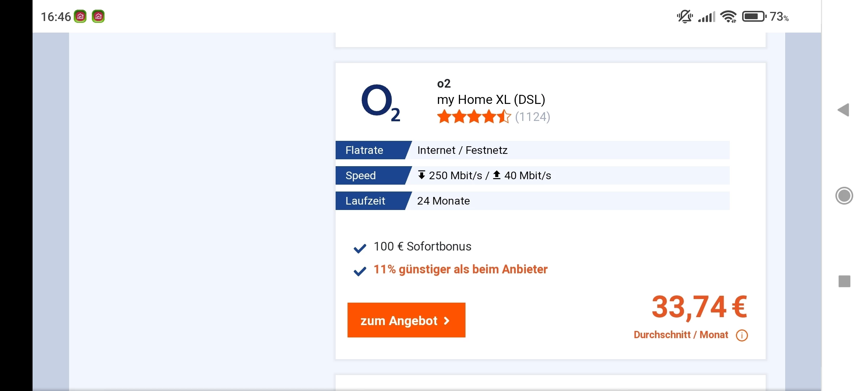Tap the battery status icon
Screen dimensions: 868x391
click(x=754, y=17)
